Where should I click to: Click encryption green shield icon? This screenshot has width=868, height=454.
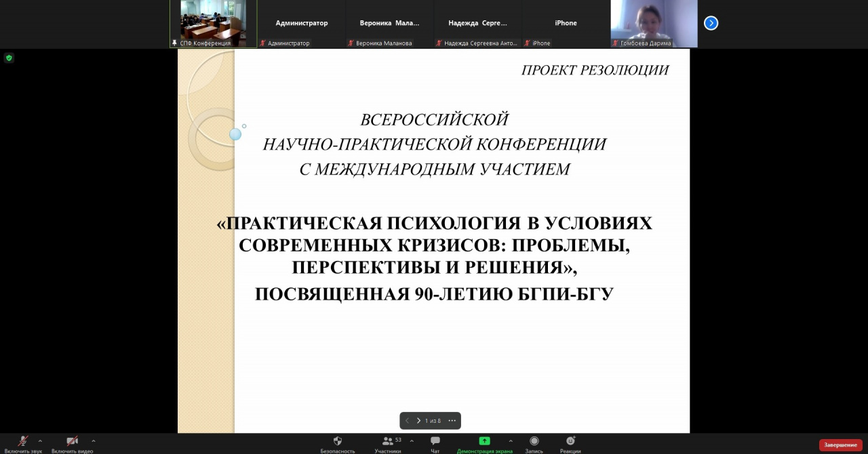tap(9, 58)
